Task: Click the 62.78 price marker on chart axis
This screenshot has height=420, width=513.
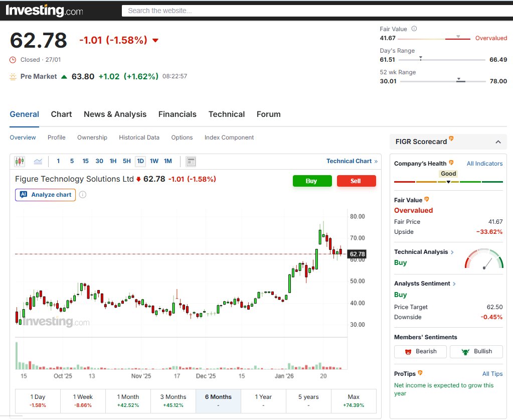Action: pyautogui.click(x=357, y=254)
